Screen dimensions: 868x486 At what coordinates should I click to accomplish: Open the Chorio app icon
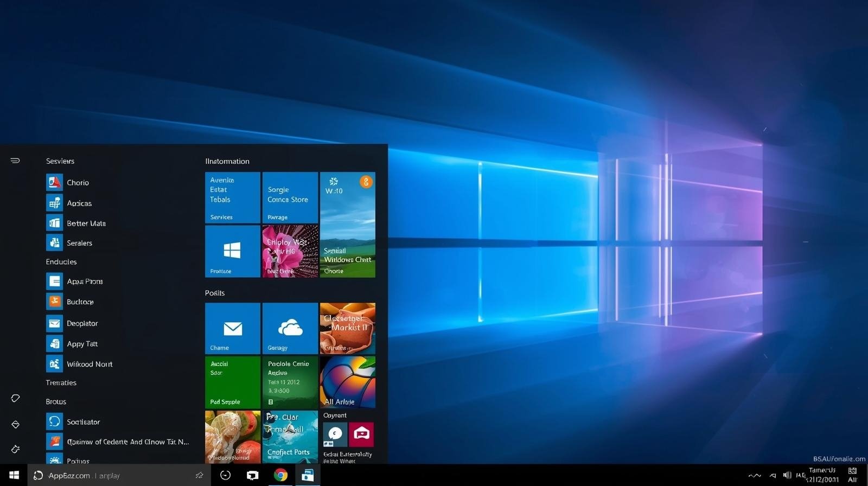tap(54, 182)
